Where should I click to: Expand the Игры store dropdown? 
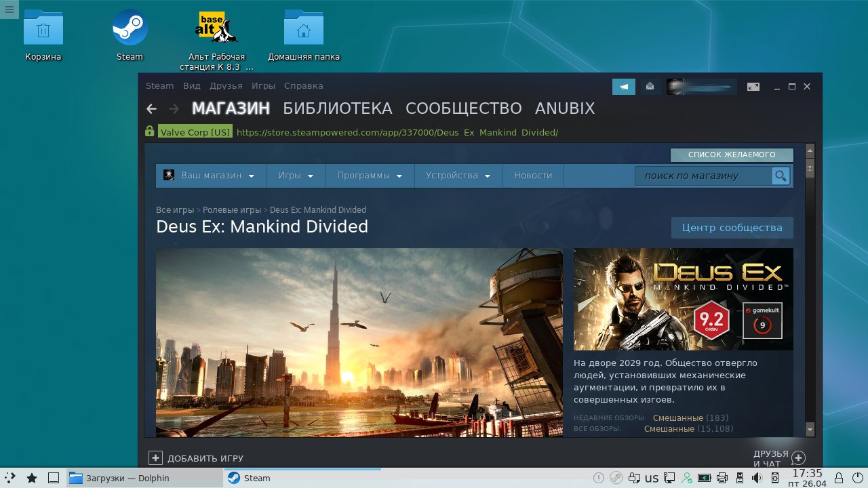[x=296, y=176]
